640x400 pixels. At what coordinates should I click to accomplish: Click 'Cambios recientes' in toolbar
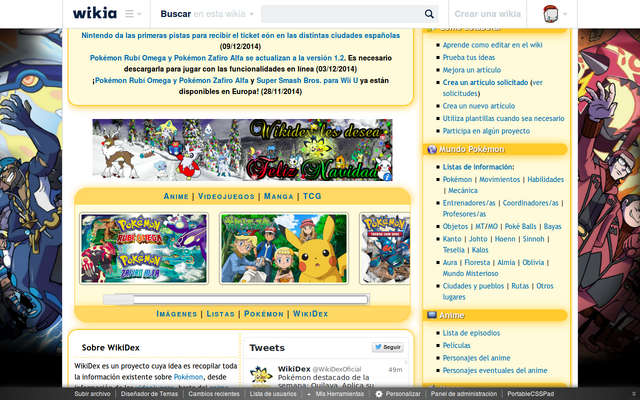click(214, 394)
